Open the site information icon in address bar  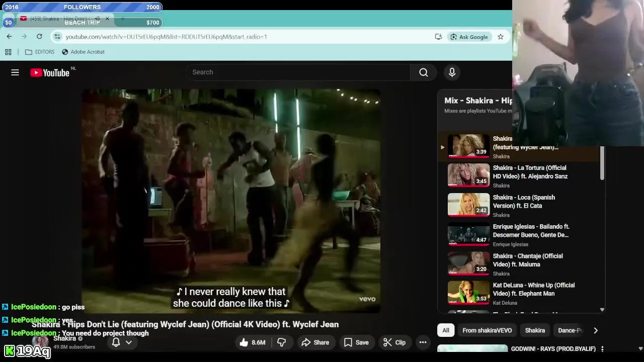pyautogui.click(x=57, y=37)
